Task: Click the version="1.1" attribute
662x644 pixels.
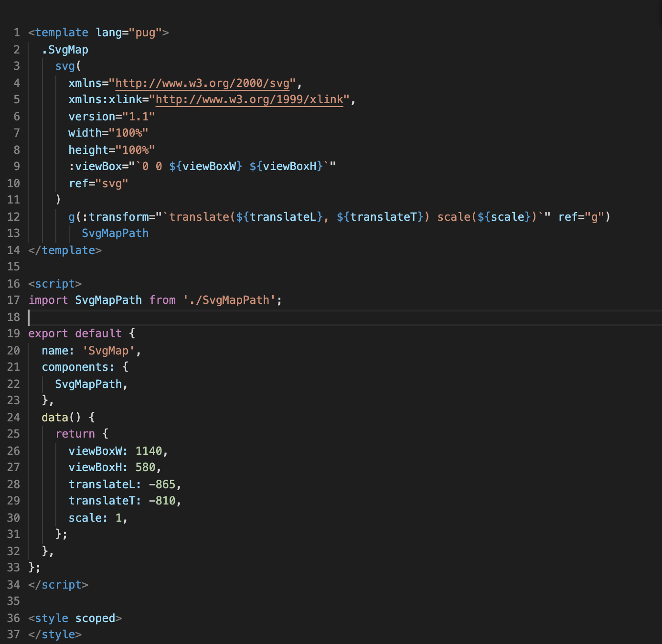Action: (112, 117)
